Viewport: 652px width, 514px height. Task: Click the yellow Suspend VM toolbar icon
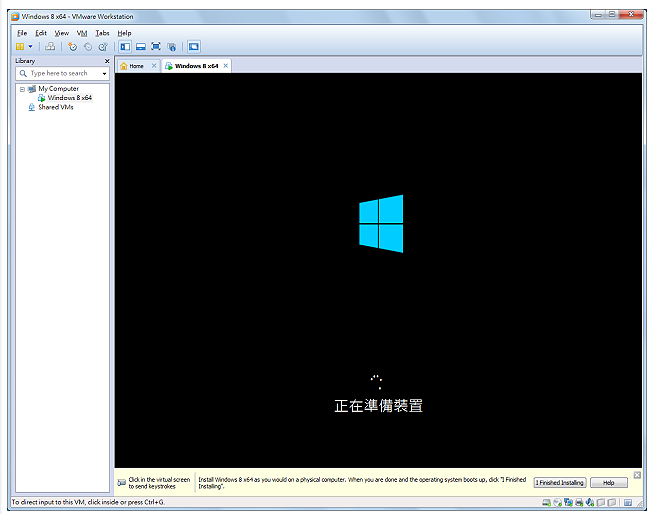point(20,47)
